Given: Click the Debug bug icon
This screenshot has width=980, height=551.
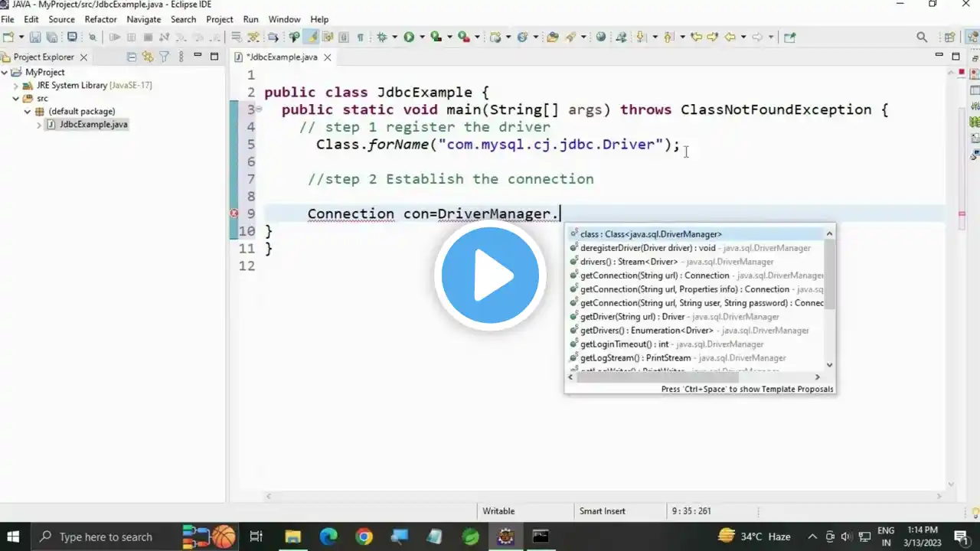Looking at the screenshot, I should tap(382, 37).
